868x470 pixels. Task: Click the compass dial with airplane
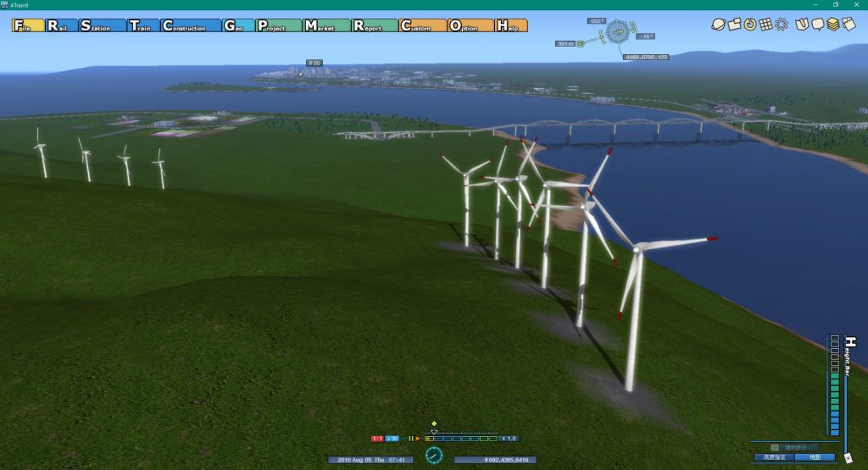pos(617,32)
